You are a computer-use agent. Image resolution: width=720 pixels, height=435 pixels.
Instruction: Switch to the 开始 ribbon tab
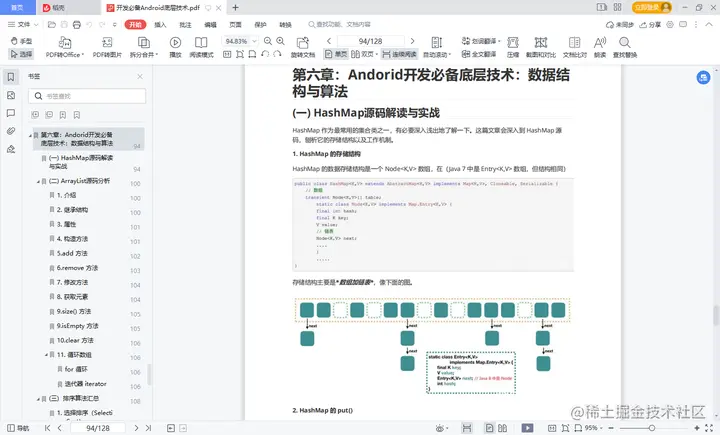(135, 24)
